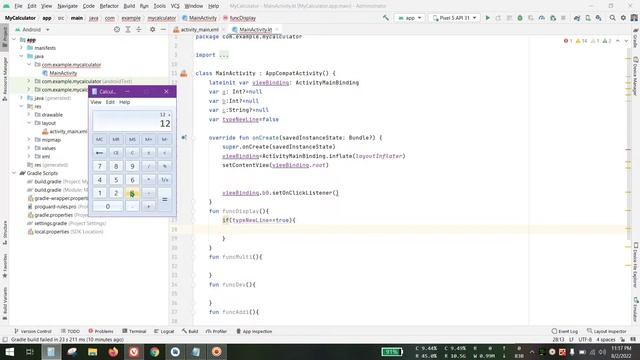Click the Select Opened File target icon
Screen dimensions: 640x360
pyautogui.click(x=117, y=29)
